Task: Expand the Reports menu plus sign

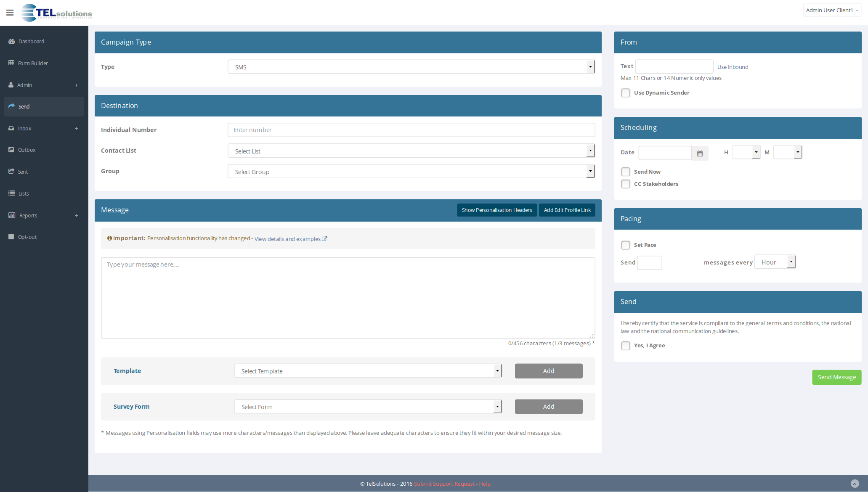Action: pyautogui.click(x=76, y=215)
